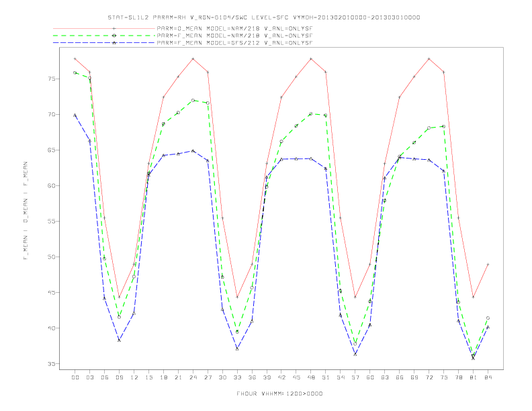Screen dimensions: 532x411
Task: Click the blue triangle data point at hour 00
Action: (75, 116)
